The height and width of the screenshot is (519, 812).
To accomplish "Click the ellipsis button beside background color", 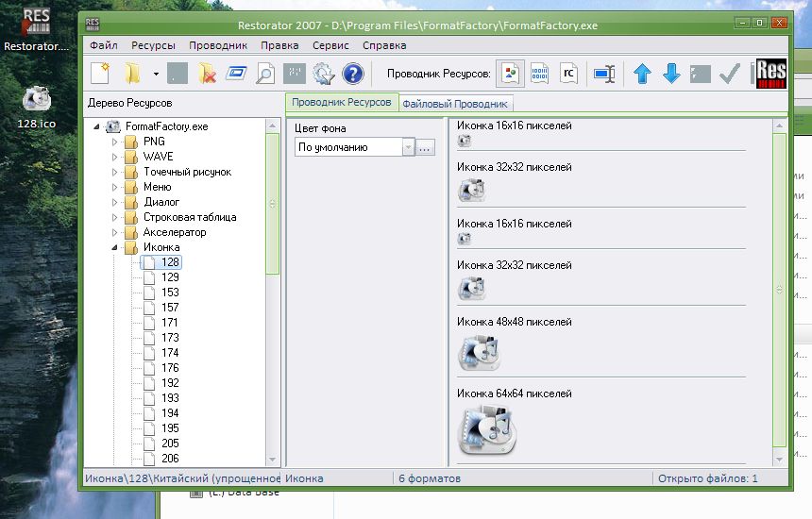I will click(425, 147).
